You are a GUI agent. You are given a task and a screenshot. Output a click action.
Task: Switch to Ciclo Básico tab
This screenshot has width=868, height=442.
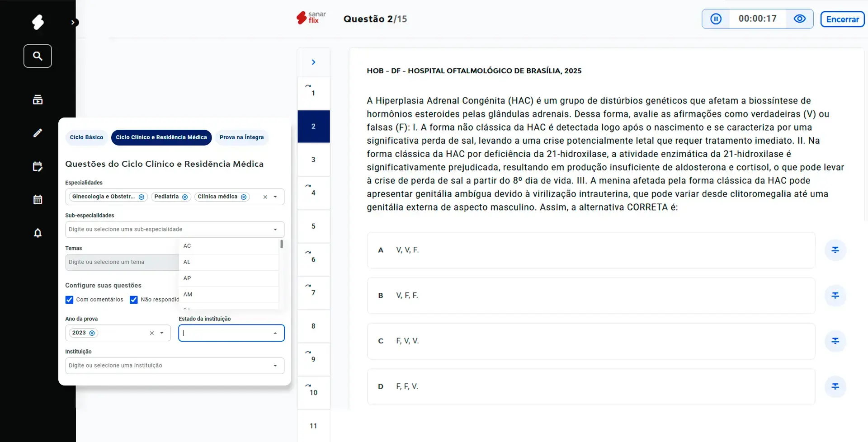(86, 137)
